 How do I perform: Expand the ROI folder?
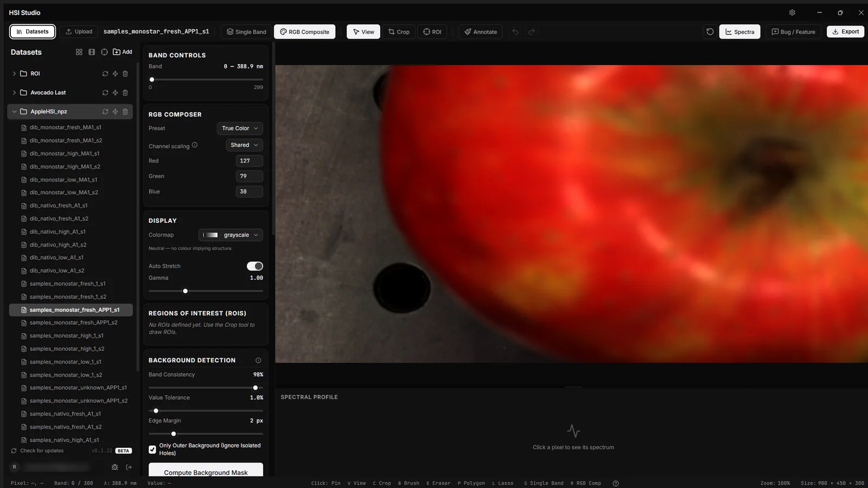tap(14, 74)
